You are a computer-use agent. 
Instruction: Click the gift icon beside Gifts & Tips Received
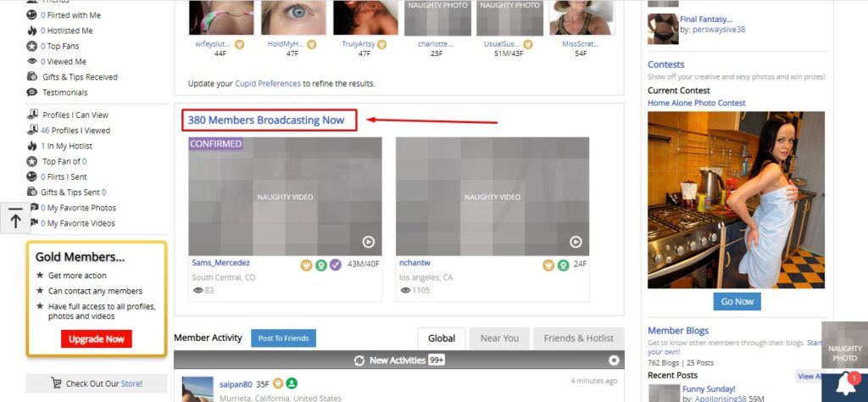tap(31, 77)
